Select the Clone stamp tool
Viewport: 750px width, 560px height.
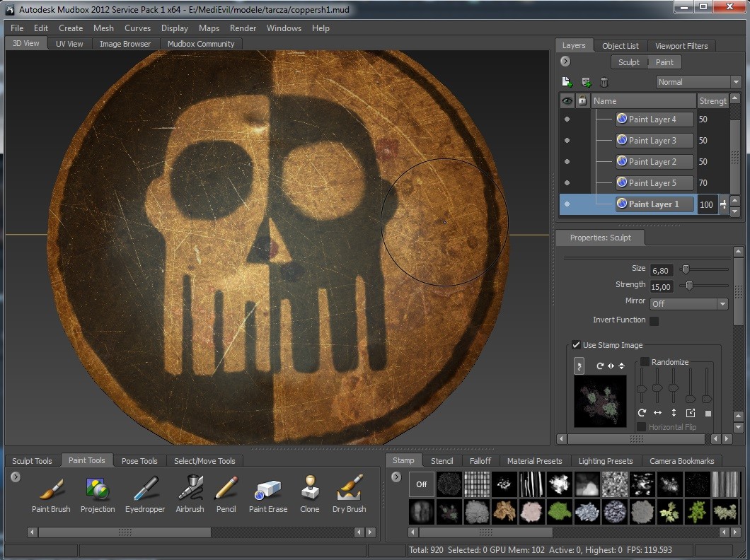tap(309, 494)
